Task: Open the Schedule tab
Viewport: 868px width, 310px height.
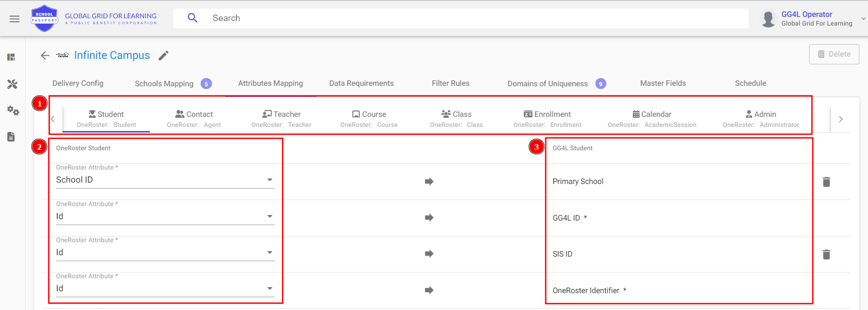Action: (x=750, y=84)
